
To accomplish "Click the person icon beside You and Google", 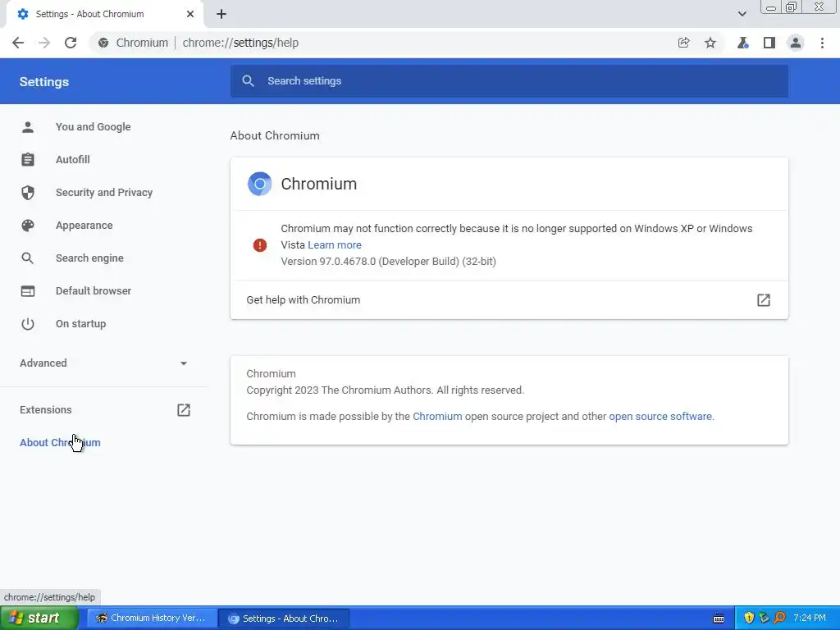I will (x=28, y=127).
